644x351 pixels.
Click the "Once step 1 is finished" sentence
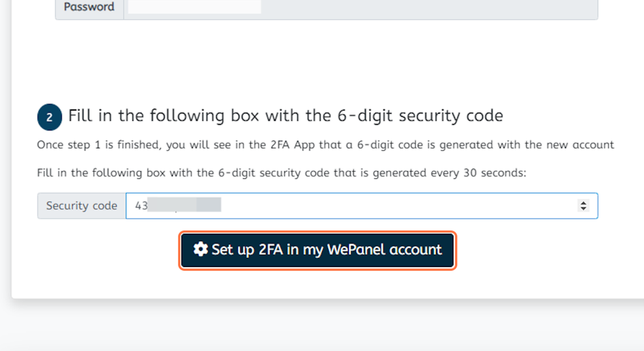point(325,145)
